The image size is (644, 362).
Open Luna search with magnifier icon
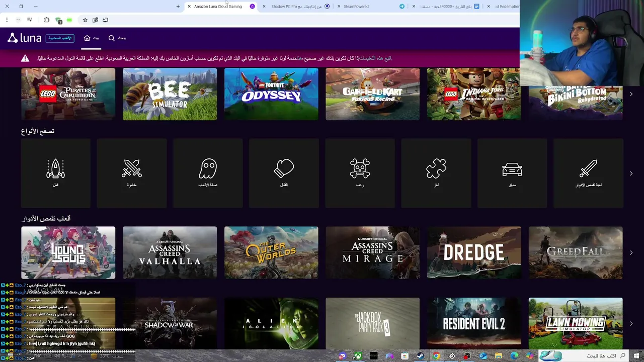point(117,38)
